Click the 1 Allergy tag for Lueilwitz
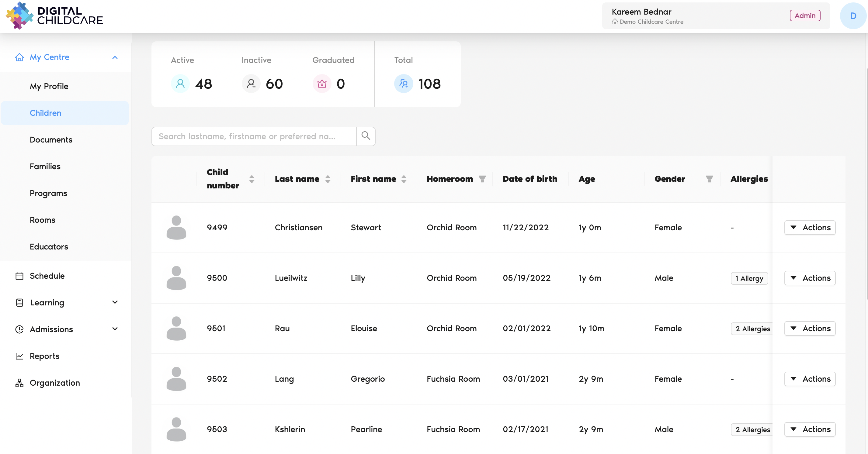The height and width of the screenshot is (454, 868). pyautogui.click(x=749, y=278)
